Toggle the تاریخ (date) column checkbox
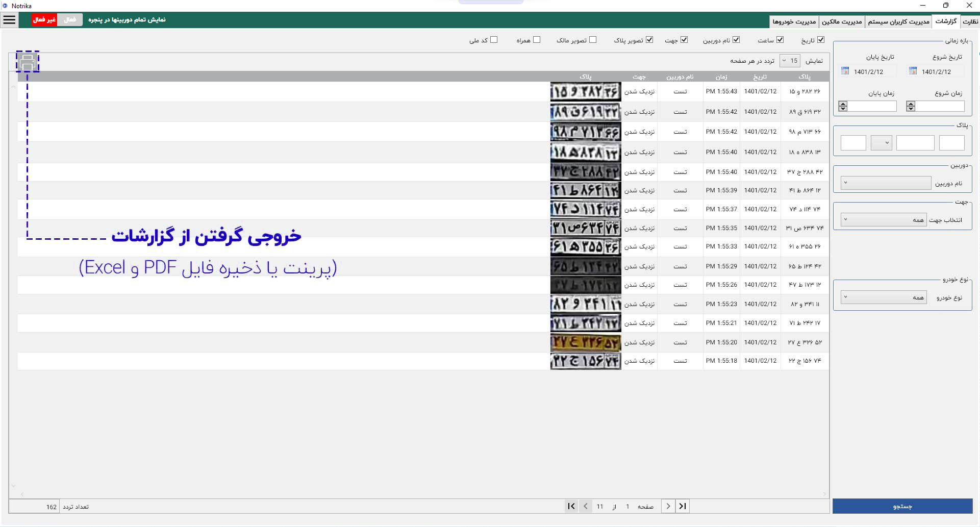 coord(821,40)
